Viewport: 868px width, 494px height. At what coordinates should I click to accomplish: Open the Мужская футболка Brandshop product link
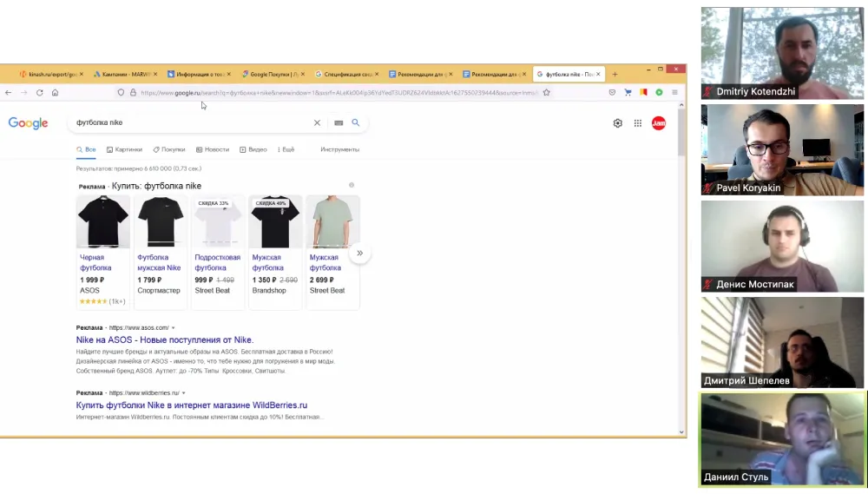click(268, 262)
